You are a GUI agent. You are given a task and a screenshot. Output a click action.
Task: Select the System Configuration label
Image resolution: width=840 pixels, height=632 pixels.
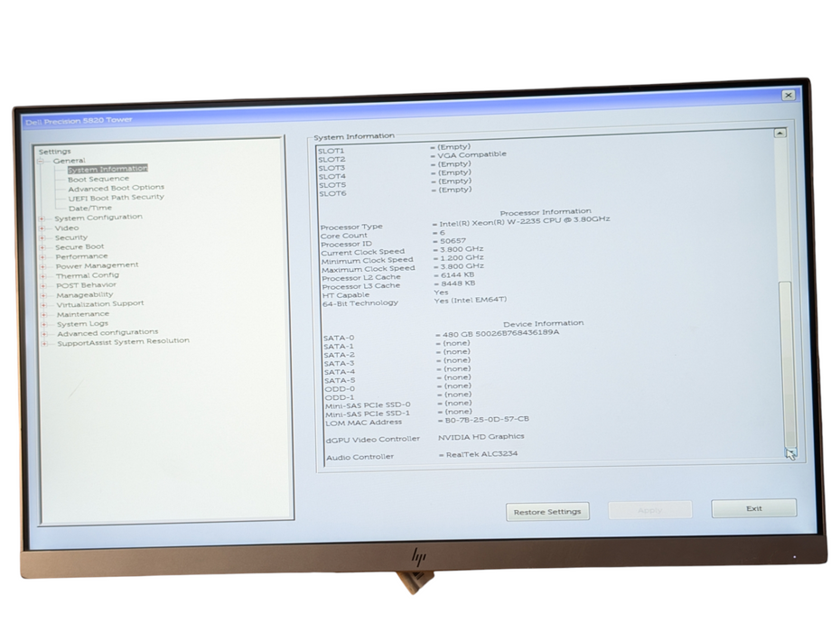[98, 218]
